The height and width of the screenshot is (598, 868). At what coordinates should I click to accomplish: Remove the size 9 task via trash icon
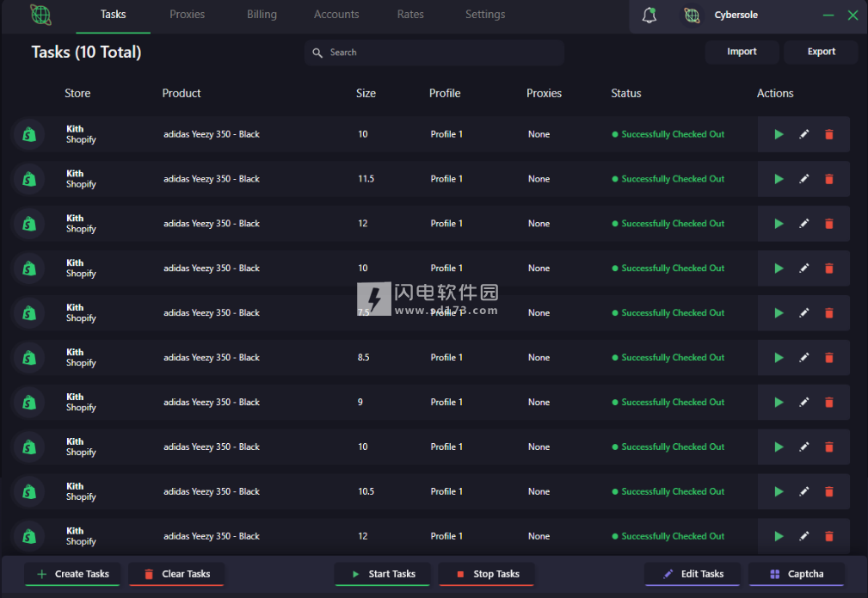(828, 403)
